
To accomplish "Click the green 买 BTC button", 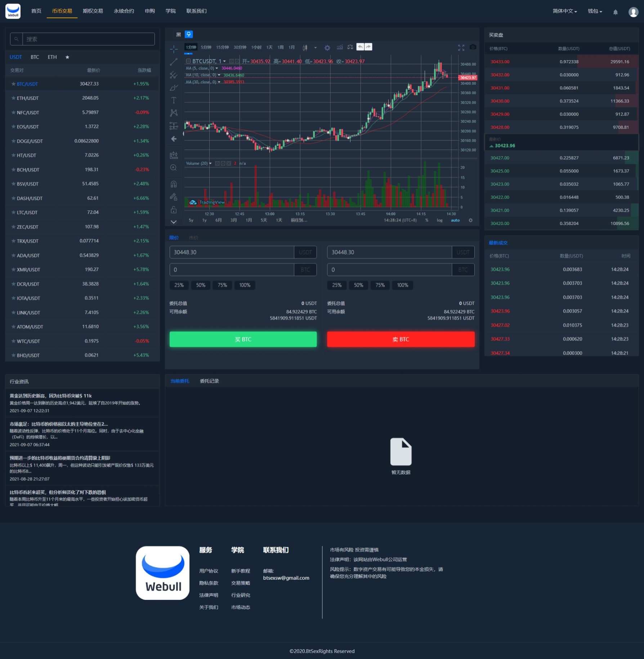I will (243, 339).
